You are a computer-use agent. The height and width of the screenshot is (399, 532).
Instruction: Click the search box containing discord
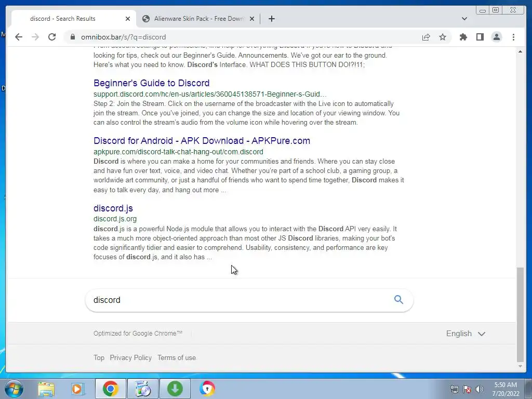click(249, 300)
